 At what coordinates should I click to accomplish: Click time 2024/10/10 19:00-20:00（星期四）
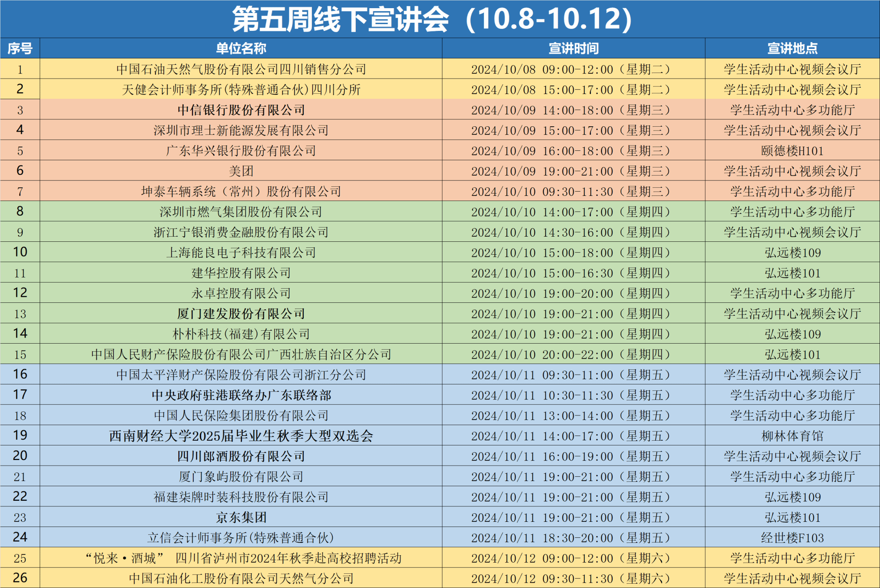click(574, 293)
